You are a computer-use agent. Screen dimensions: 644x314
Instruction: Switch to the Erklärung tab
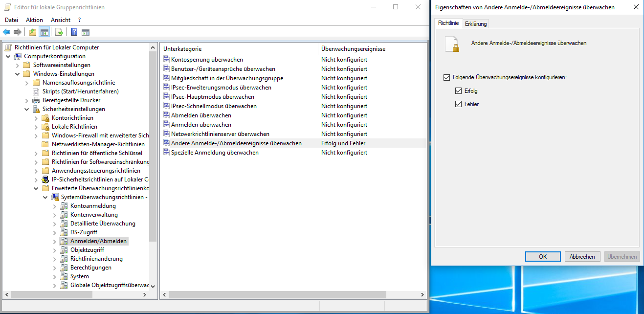click(475, 23)
